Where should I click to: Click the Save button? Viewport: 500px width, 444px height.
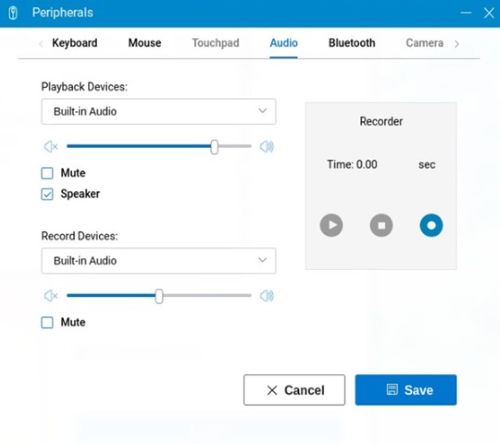[406, 390]
